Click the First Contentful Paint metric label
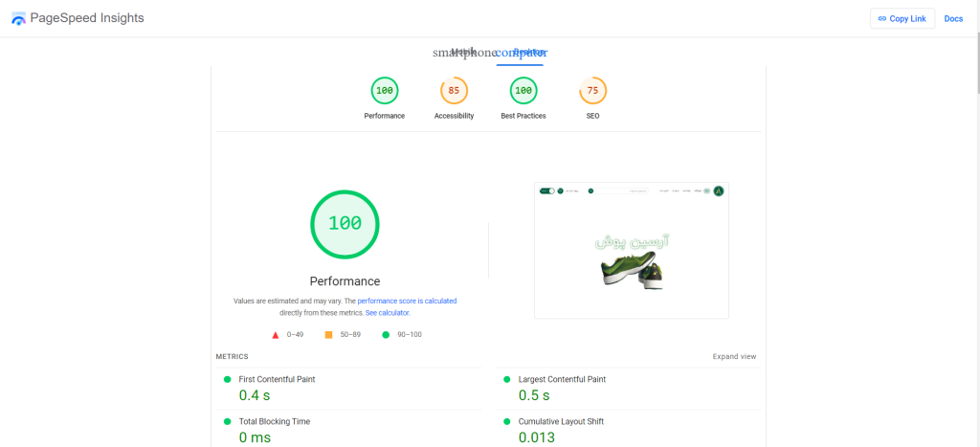Screen dimensions: 980x447 [277, 379]
